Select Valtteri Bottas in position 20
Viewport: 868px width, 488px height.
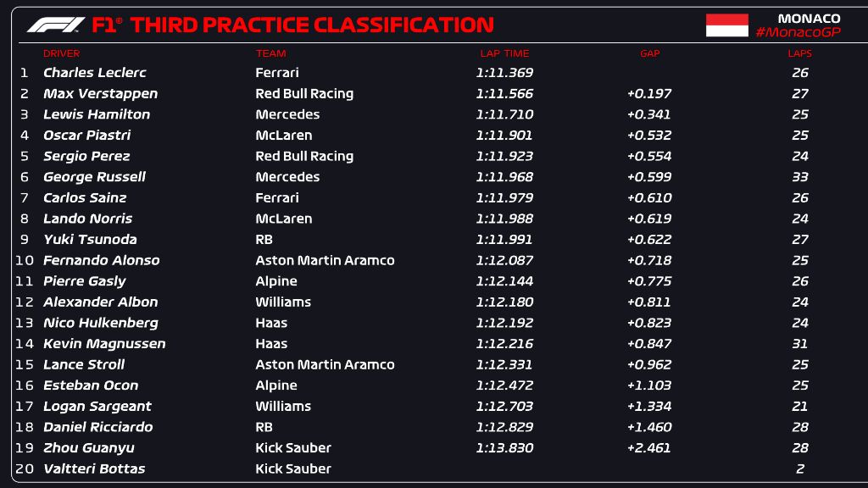pos(94,469)
